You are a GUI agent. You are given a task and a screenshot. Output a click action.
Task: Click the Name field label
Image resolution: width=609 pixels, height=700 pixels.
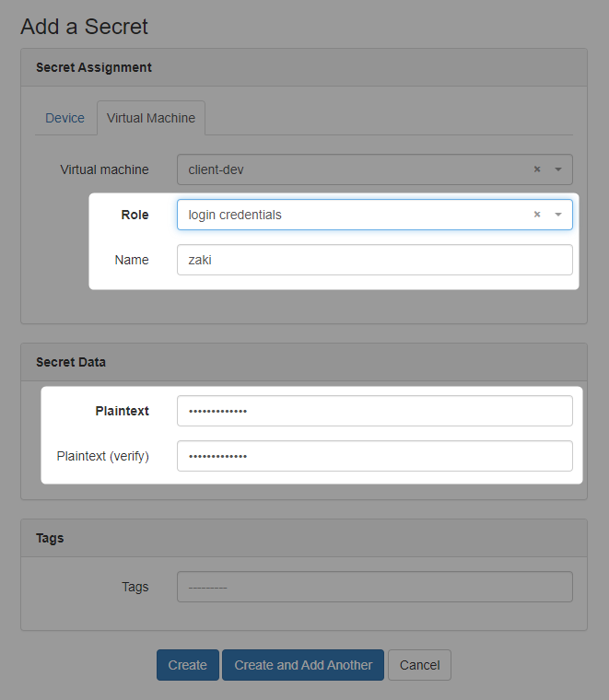click(x=132, y=260)
